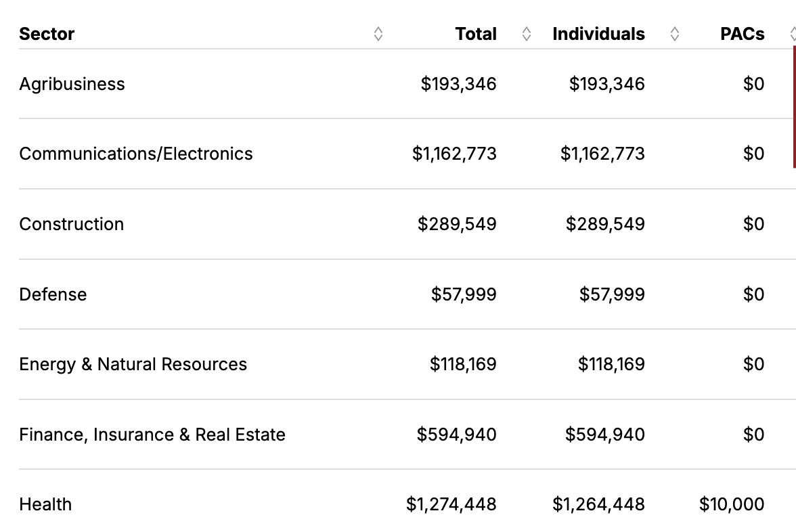The image size is (796, 532).
Task: Click the Sector column sort icon
Action: point(378,34)
